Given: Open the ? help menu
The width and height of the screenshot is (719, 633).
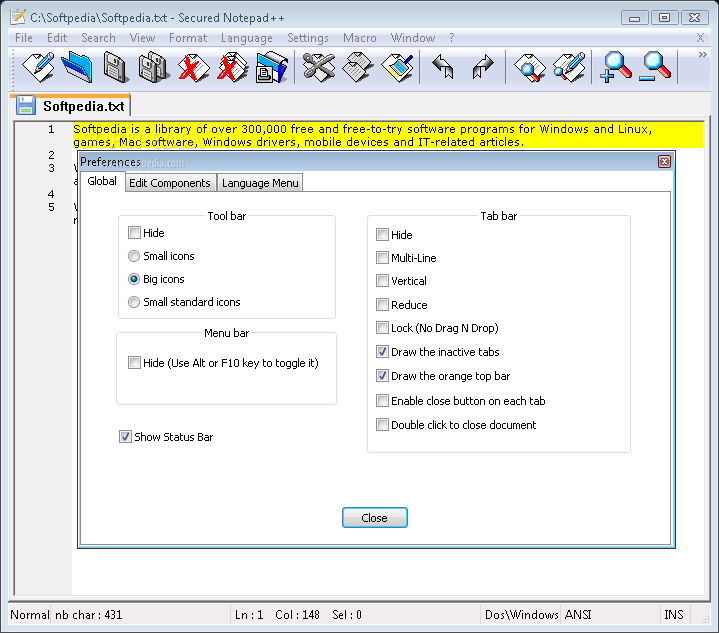Looking at the screenshot, I should coord(452,38).
